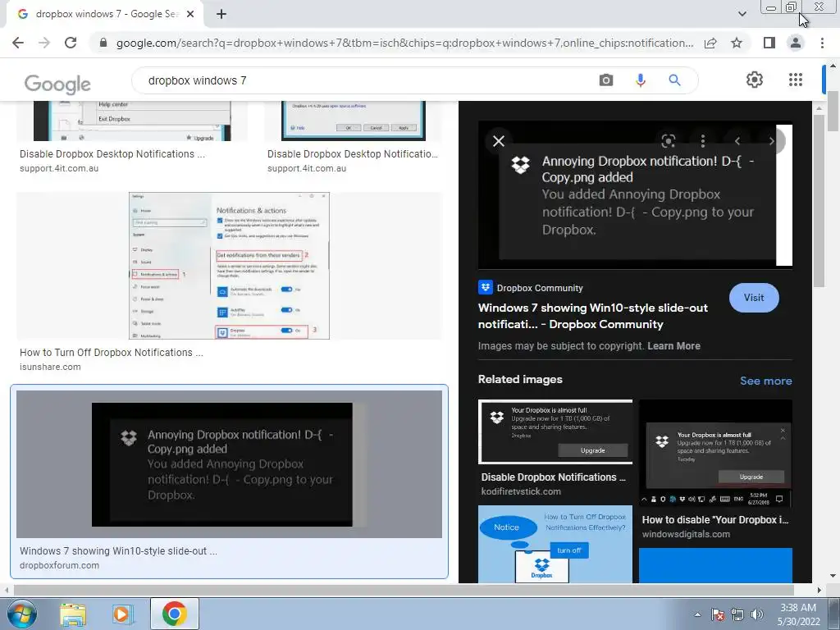
Task: Start voice search with the microphone
Action: pos(640,80)
